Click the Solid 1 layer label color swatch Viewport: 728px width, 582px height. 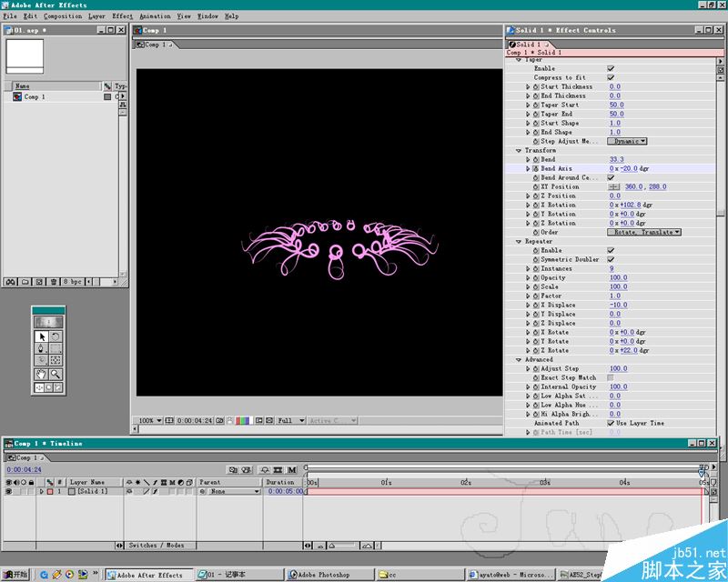point(50,491)
